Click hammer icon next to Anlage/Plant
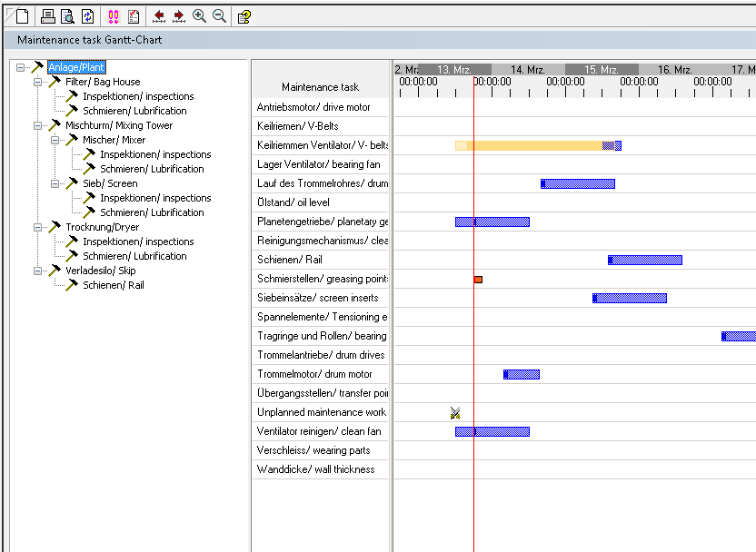Viewport: 756px width, 552px height. pyautogui.click(x=37, y=67)
